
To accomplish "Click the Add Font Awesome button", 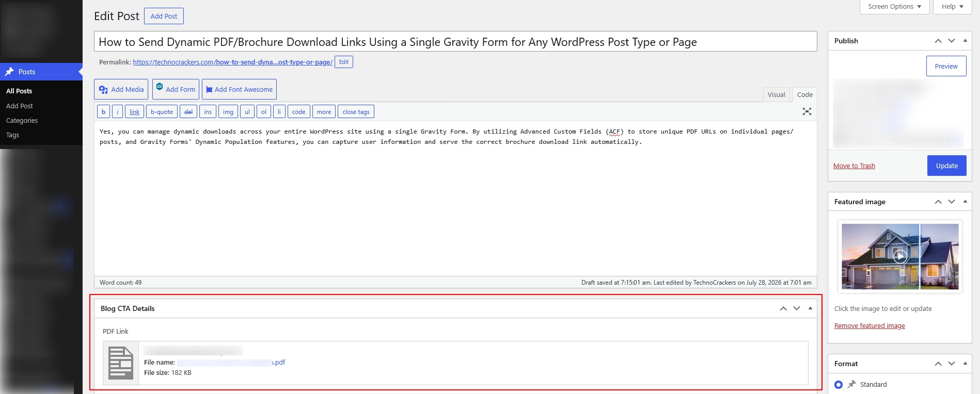I will coord(239,89).
